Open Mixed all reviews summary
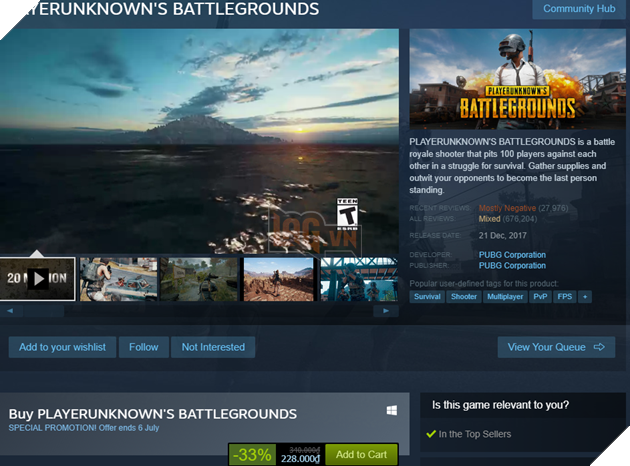 pos(489,219)
